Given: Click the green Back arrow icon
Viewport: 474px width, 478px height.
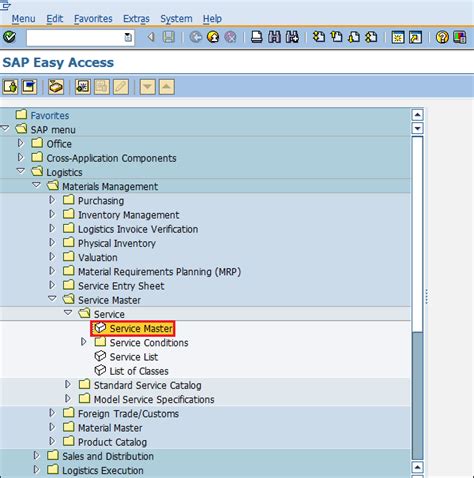Looking at the screenshot, I should tap(196, 37).
